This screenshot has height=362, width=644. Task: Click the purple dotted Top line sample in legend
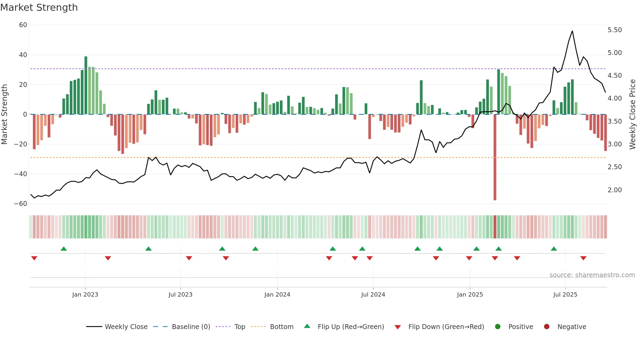223,327
